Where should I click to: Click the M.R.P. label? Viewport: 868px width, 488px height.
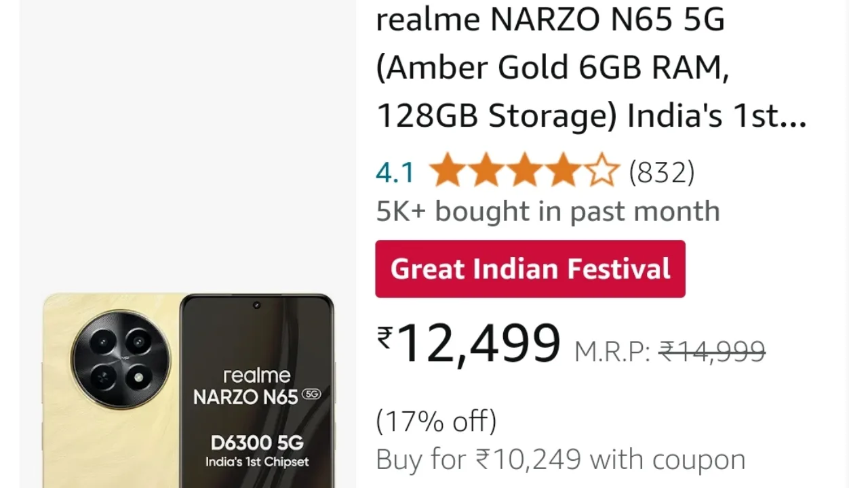click(x=612, y=352)
